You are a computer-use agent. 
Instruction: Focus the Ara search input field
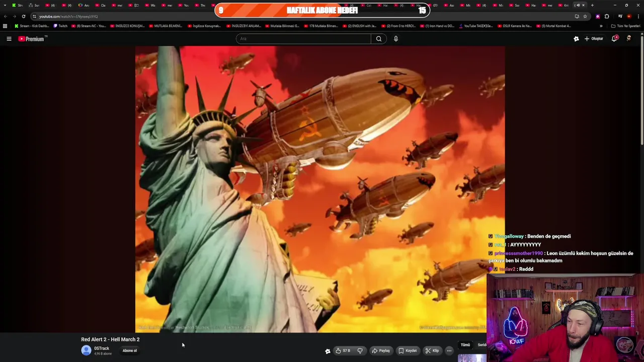(303, 39)
